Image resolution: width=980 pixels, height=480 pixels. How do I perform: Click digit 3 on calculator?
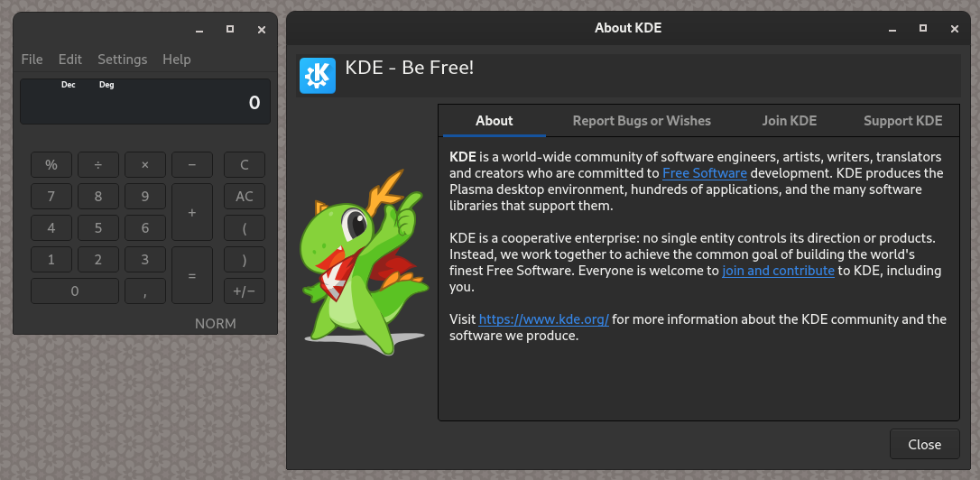145,259
